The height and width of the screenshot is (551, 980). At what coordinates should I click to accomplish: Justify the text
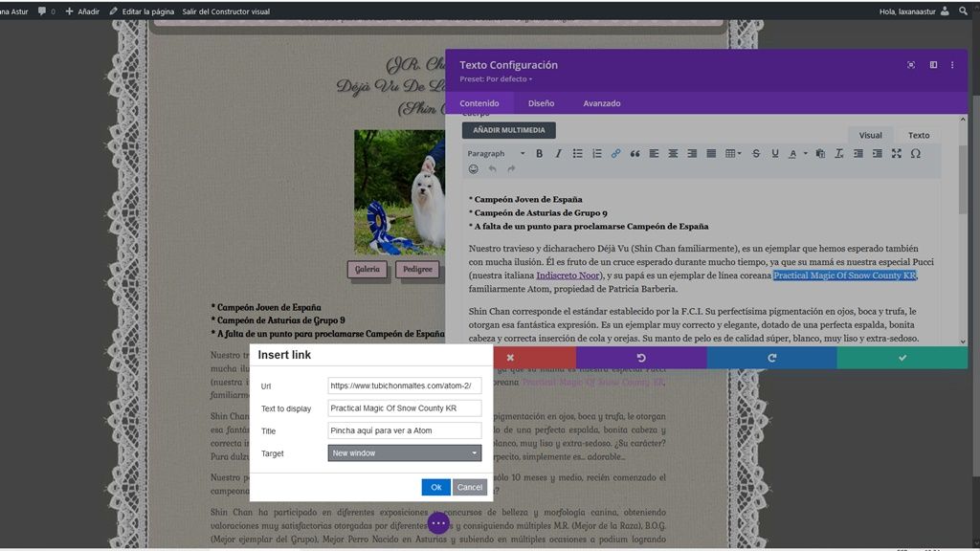click(x=711, y=154)
